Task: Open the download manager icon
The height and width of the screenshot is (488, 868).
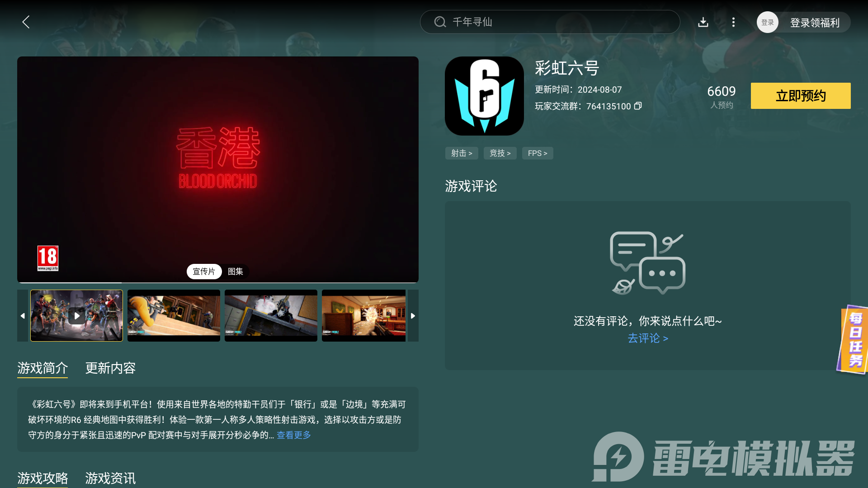Action: pos(703,22)
